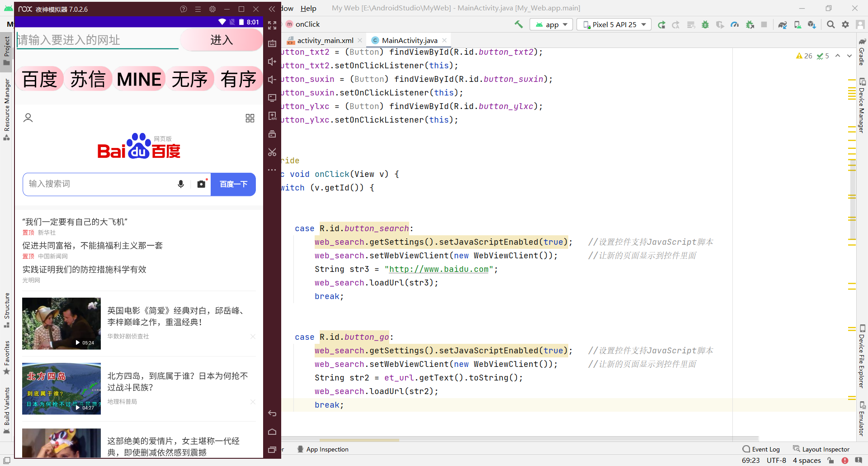Click the pink 进入 button in the emulator
Screen dimensions: 868x466
coord(221,40)
